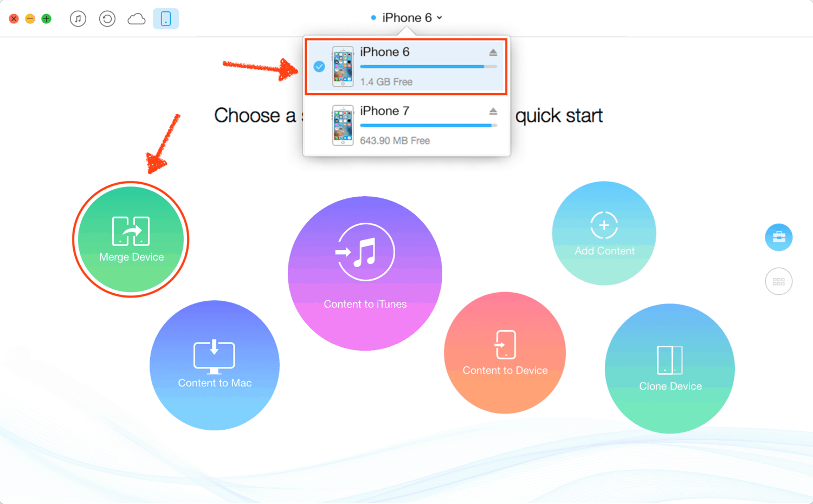
Task: Choose Content to Device option
Action: coord(505,353)
